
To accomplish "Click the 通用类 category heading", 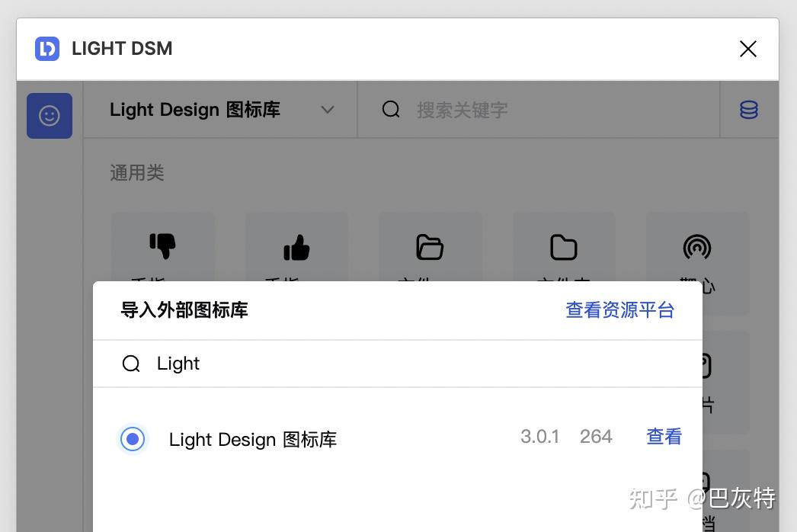I will click(136, 173).
